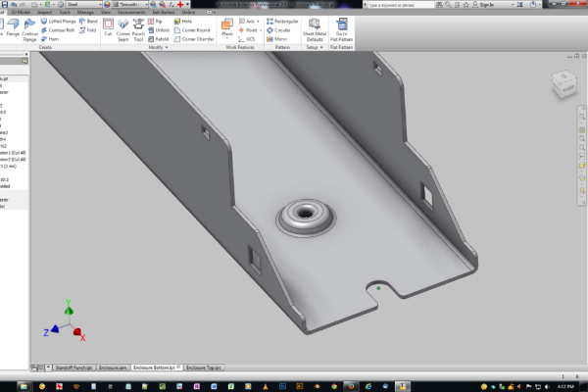Click the Sign In link
Screen dimensions: 588x392
(486, 4)
